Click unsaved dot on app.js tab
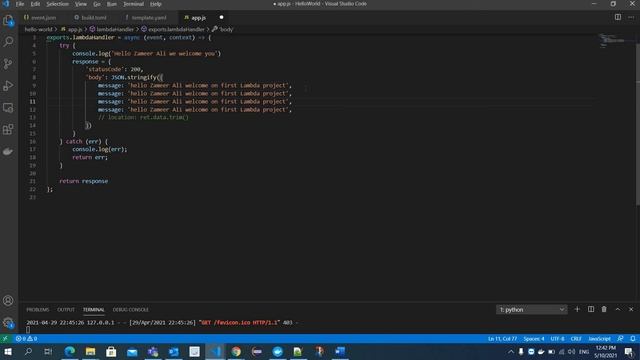 [x=222, y=18]
